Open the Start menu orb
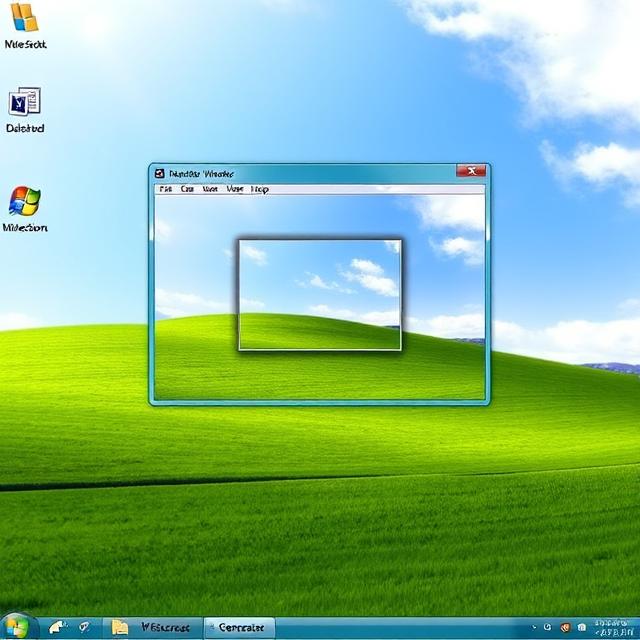The image size is (640, 640). tap(17, 627)
